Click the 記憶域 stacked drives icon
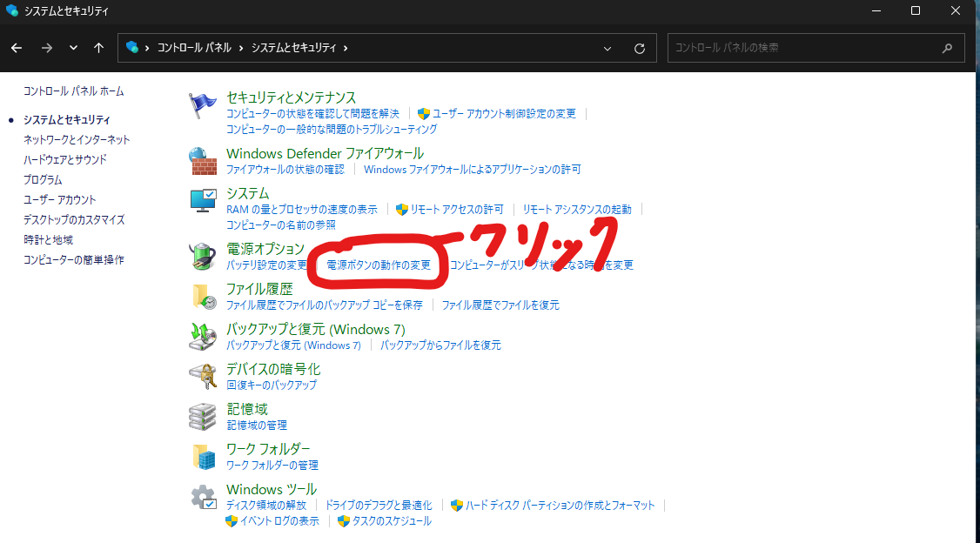The height and width of the screenshot is (543, 980). pyautogui.click(x=203, y=417)
